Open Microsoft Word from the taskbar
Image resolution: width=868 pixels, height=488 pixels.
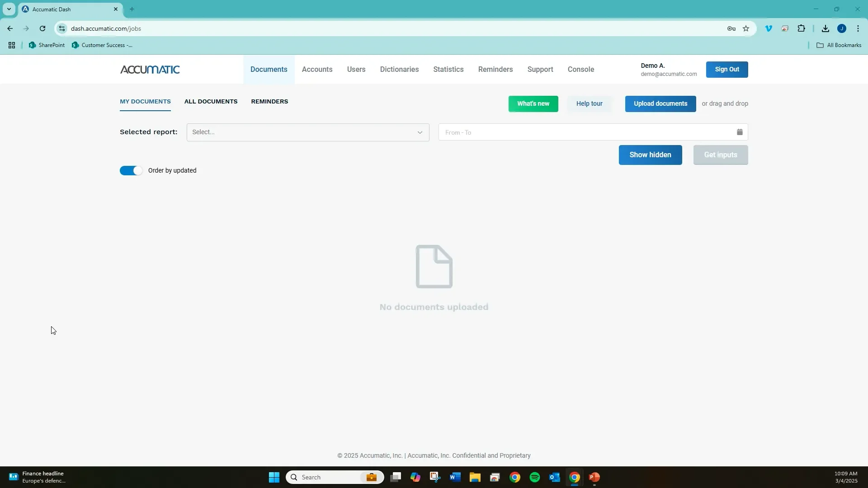(x=455, y=477)
